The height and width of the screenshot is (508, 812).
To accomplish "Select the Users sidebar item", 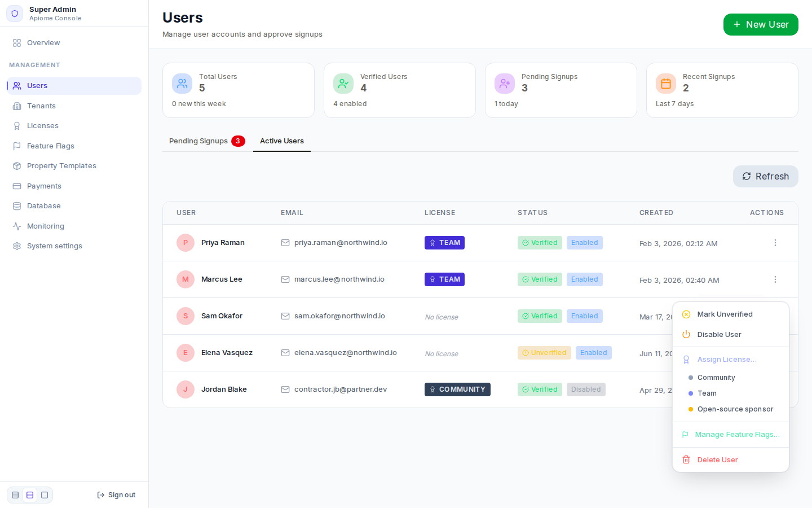I will [74, 86].
